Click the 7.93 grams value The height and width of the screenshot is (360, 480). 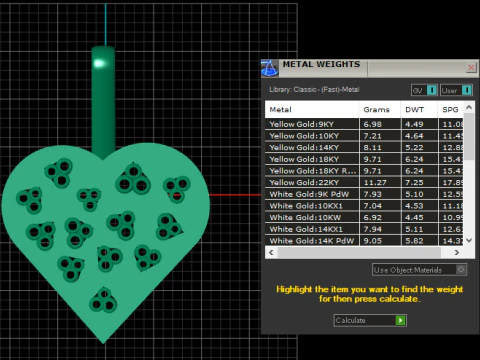[372, 194]
